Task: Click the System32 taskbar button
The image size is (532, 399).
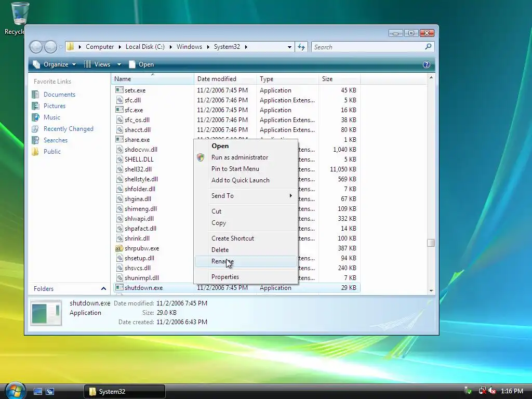Action: (x=125, y=392)
